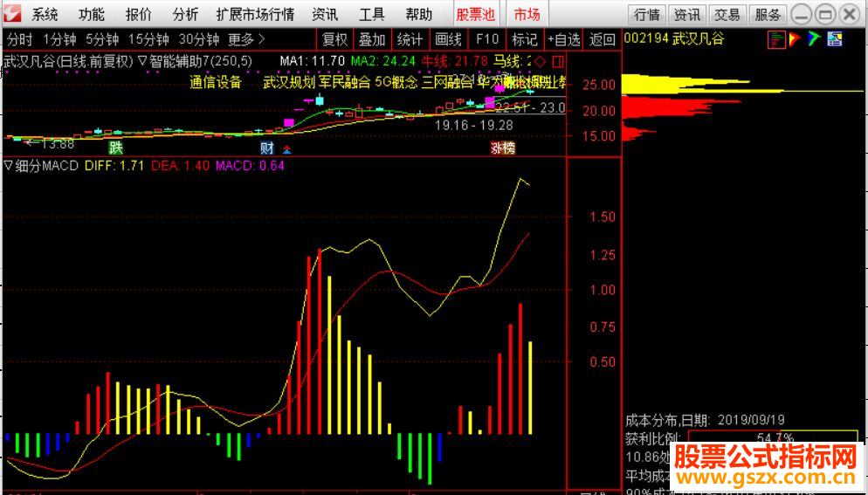This screenshot has width=868, height=495.
Task: Click the data sheet picture icon
Action: pos(835,39)
